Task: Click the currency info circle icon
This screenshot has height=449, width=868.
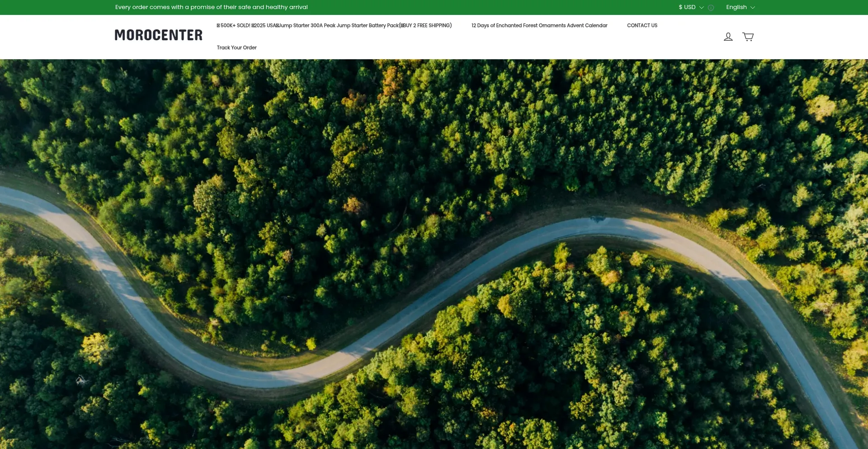Action: coord(711,8)
